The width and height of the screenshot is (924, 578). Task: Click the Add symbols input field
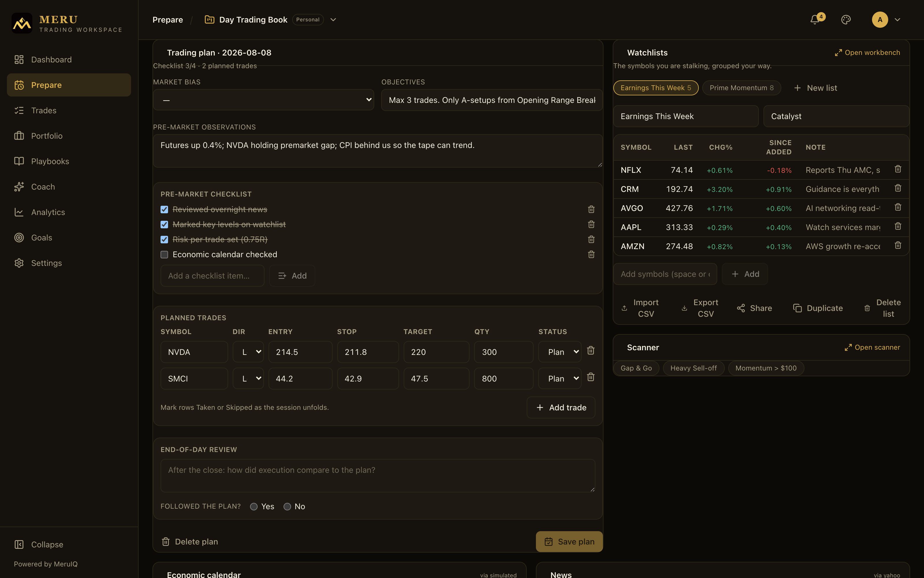[x=665, y=274]
